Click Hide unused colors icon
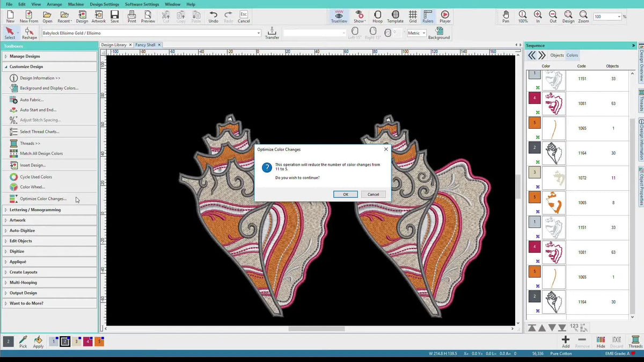644x362 pixels. [x=601, y=342]
